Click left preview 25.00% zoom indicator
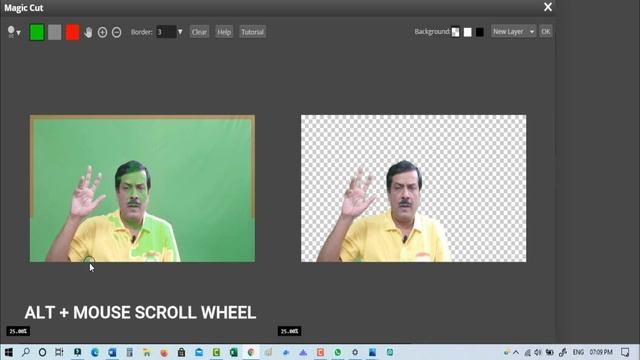The width and height of the screenshot is (640, 360). 18,331
